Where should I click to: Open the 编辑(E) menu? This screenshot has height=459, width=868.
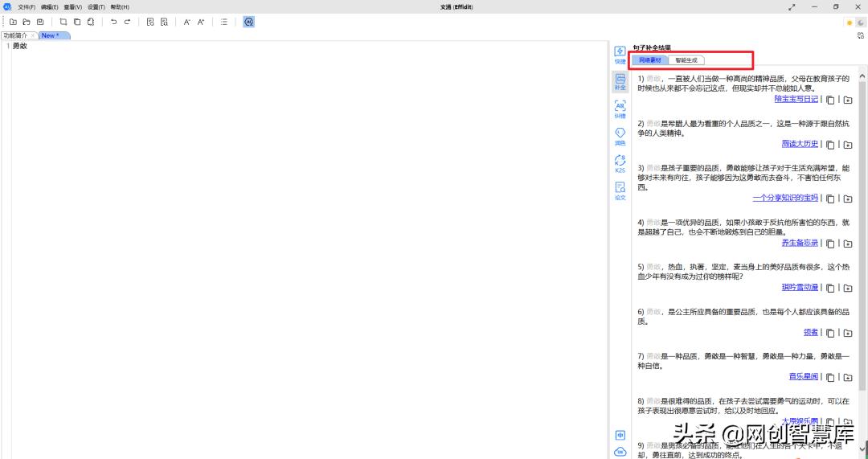(x=49, y=7)
